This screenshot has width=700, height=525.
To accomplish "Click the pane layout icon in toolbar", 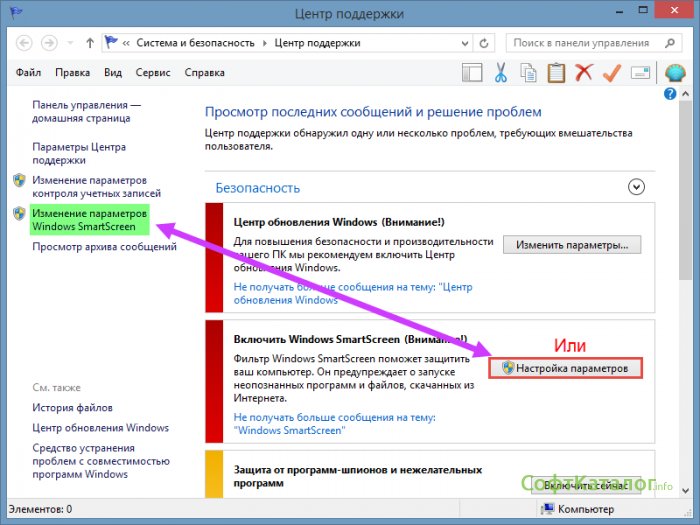I will (x=474, y=73).
